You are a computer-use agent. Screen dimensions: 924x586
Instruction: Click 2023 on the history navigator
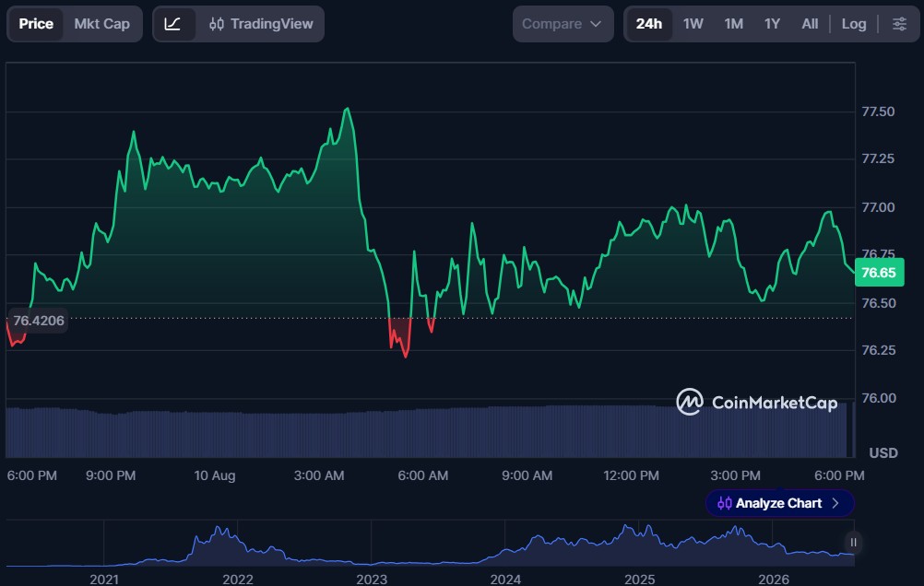point(372,580)
